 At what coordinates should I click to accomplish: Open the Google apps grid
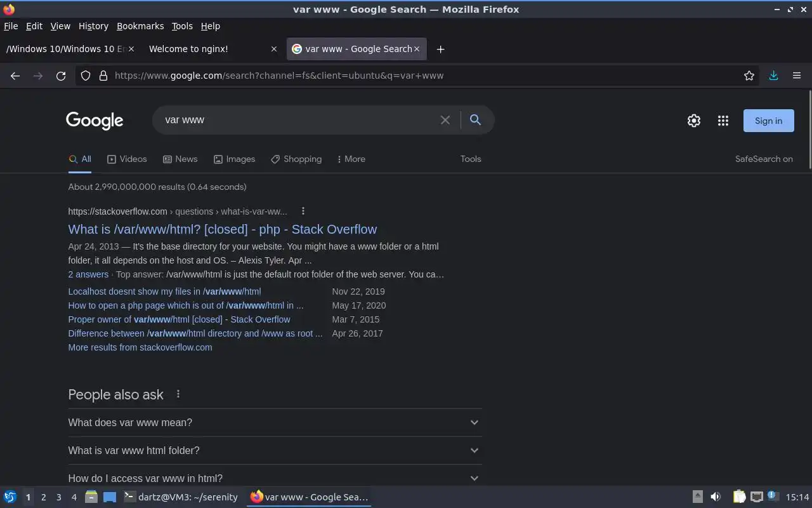(723, 121)
